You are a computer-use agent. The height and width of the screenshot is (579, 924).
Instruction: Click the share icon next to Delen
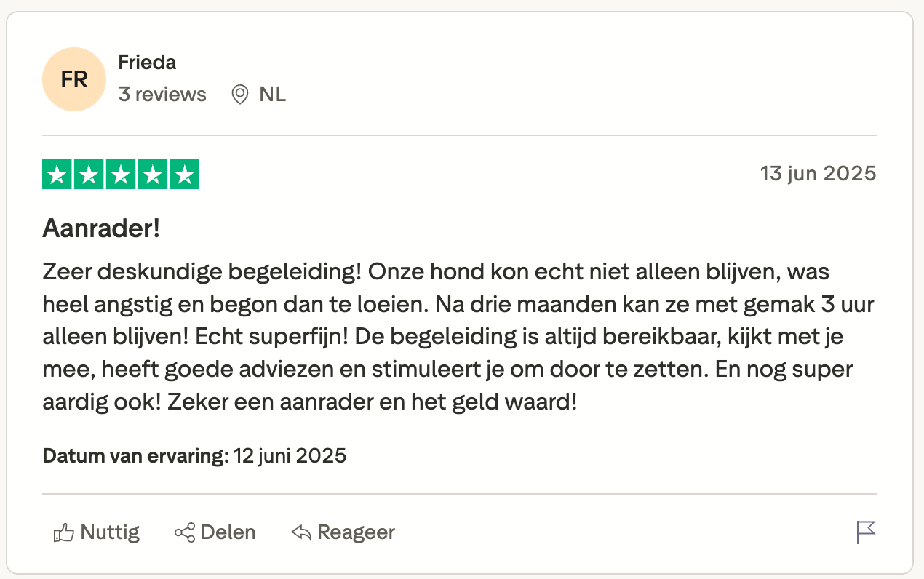point(185,533)
